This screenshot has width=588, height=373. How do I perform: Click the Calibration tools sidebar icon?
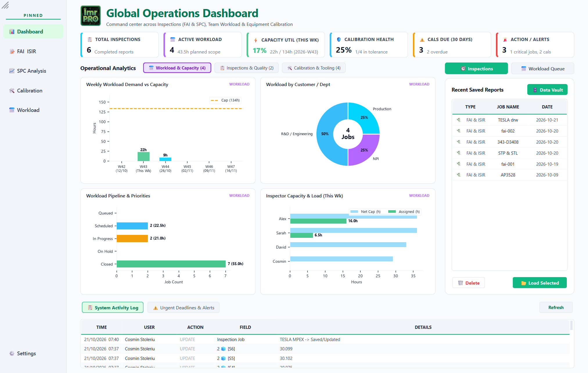tap(12, 91)
